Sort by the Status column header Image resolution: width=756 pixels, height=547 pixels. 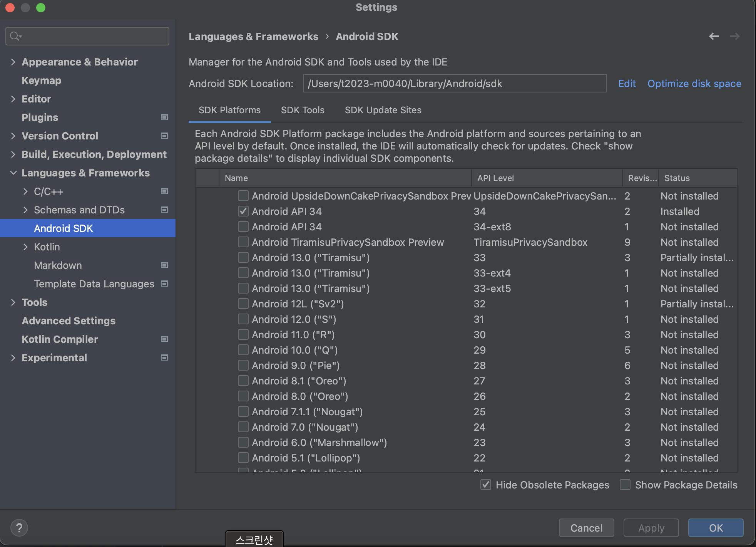[x=697, y=178]
